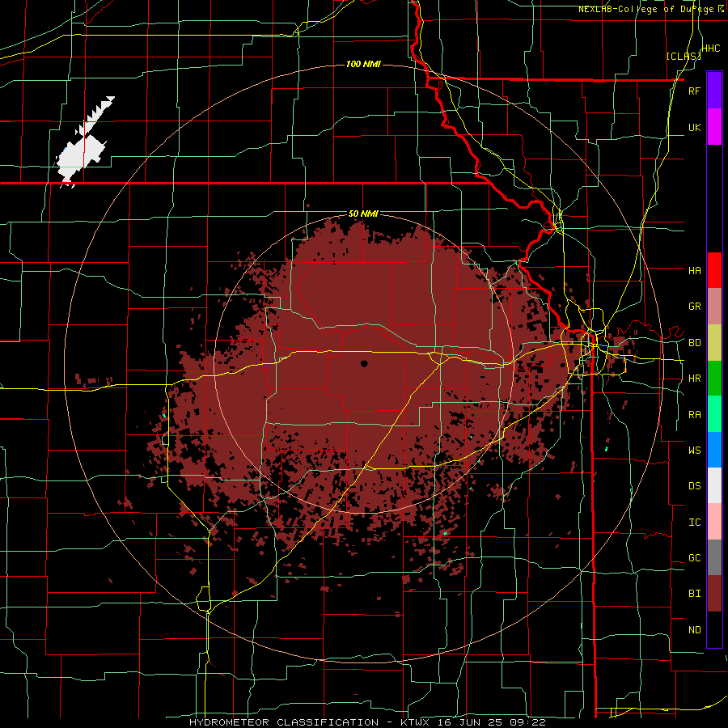Image resolution: width=728 pixels, height=728 pixels.
Task: Click the '[CLAS]' label above legend
Action: (x=684, y=57)
